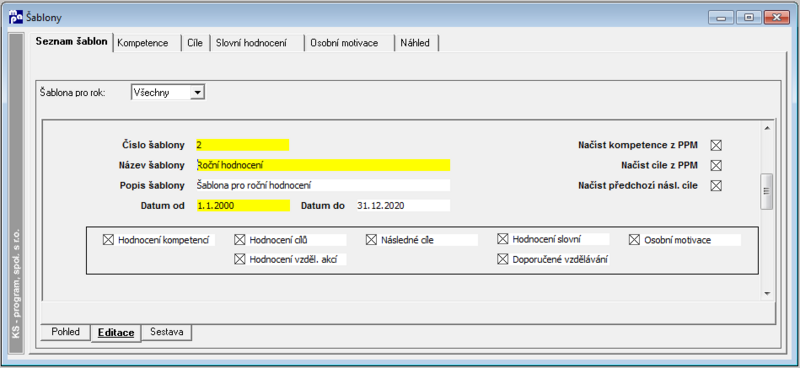This screenshot has height=368, width=800.
Task: Toggle Načíst předchozí násl. cíle checkbox
Action: click(x=716, y=185)
